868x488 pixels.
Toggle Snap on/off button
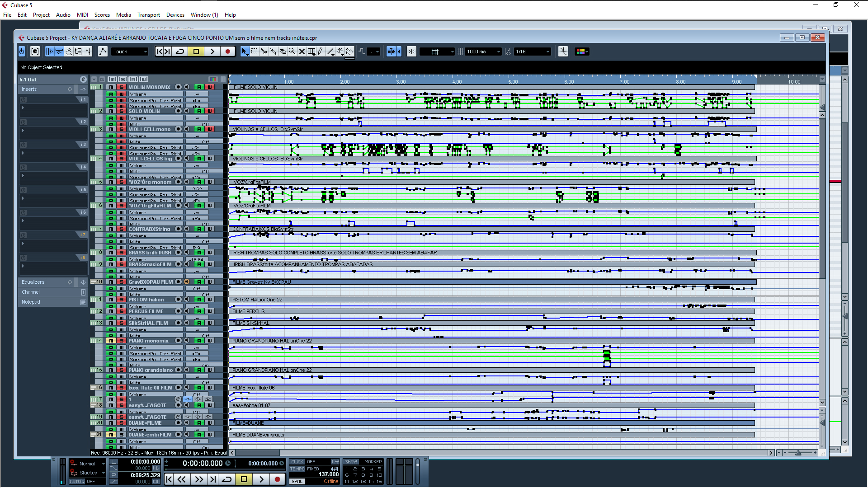tap(411, 52)
